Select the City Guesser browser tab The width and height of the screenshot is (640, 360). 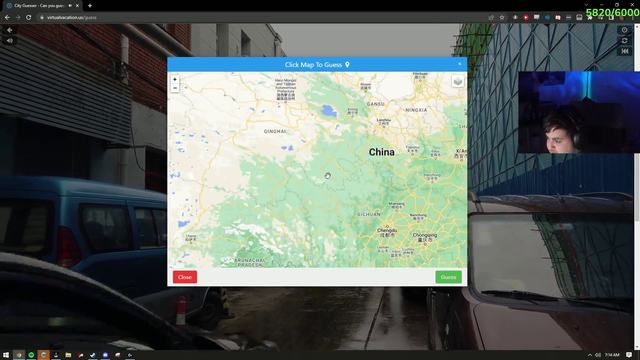[x=41, y=6]
